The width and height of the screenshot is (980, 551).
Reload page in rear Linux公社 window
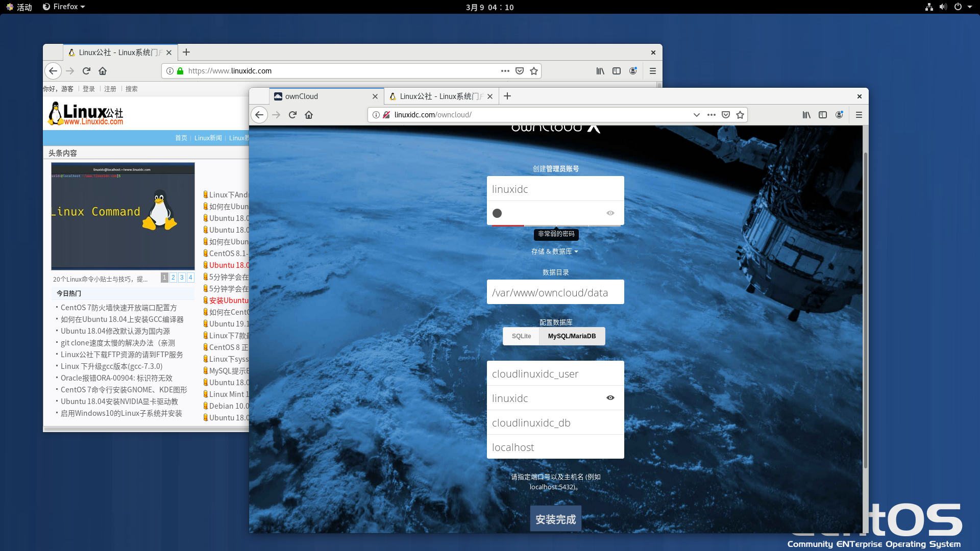click(x=86, y=71)
